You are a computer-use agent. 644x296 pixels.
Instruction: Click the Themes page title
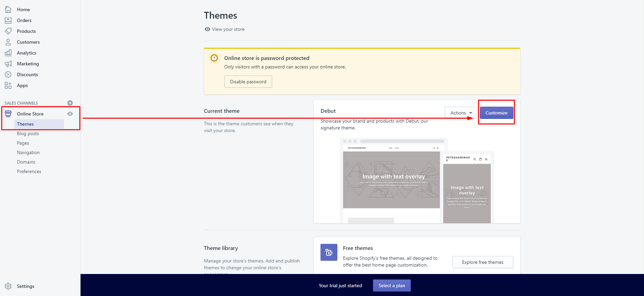pyautogui.click(x=221, y=15)
